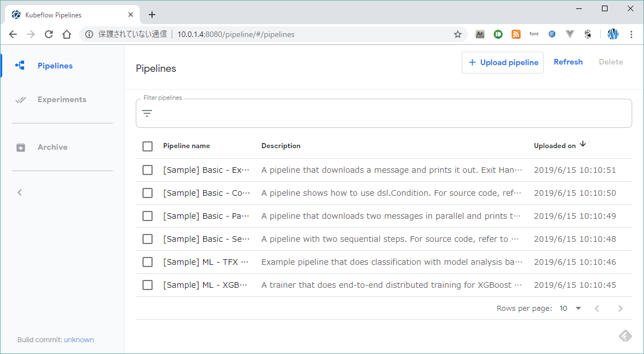Click the blue globe extension icon

(x=552, y=34)
